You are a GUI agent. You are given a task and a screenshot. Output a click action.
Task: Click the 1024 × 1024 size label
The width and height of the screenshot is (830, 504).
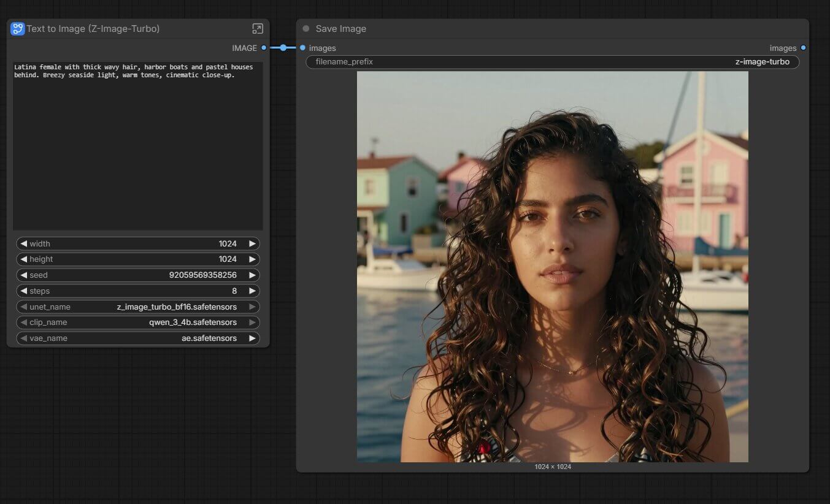[553, 467]
